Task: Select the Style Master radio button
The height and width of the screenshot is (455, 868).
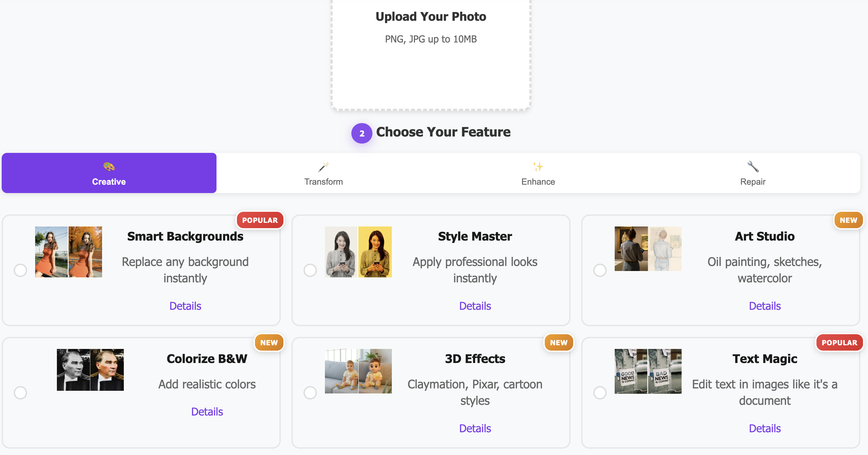Action: (x=310, y=270)
